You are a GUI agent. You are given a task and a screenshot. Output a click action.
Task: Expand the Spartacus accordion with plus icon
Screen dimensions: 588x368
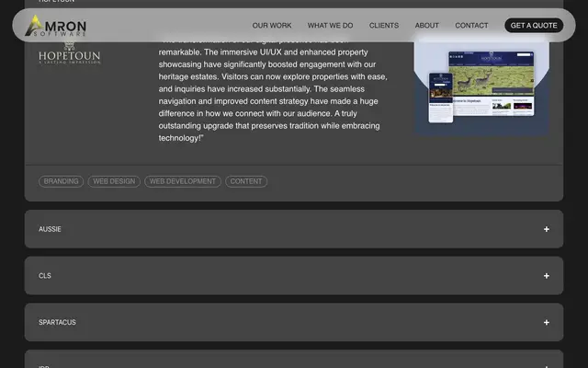[x=547, y=322]
